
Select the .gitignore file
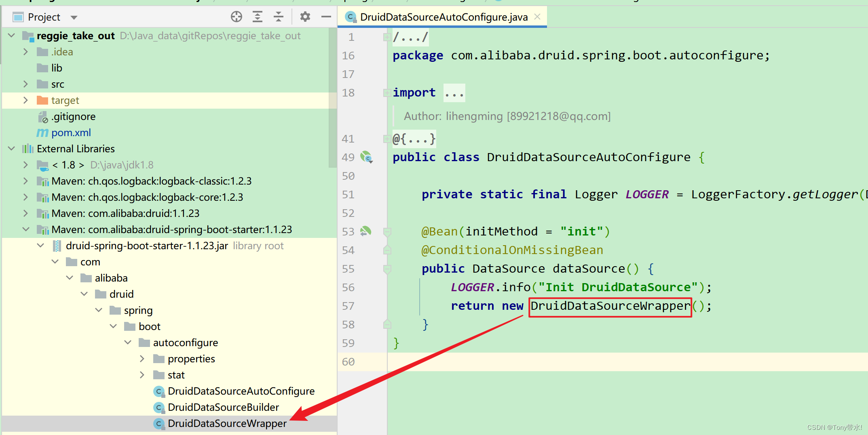[x=73, y=117]
